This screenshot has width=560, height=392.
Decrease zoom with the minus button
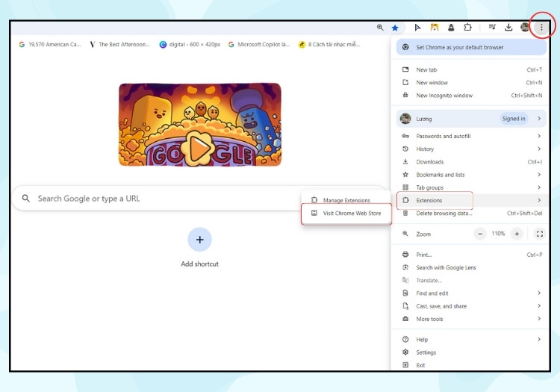[480, 234]
